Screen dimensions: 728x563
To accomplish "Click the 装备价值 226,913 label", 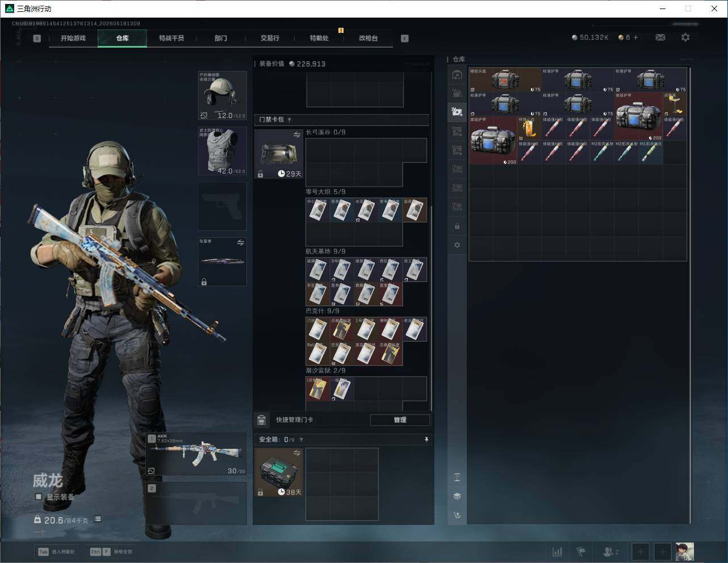I will click(292, 64).
